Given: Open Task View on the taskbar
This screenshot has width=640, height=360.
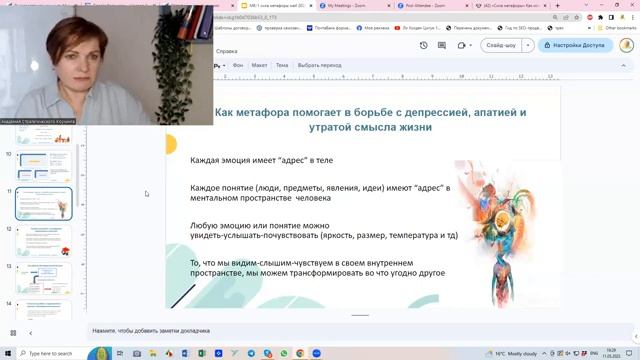Looking at the screenshot, I should pyautogui.click(x=120, y=353).
